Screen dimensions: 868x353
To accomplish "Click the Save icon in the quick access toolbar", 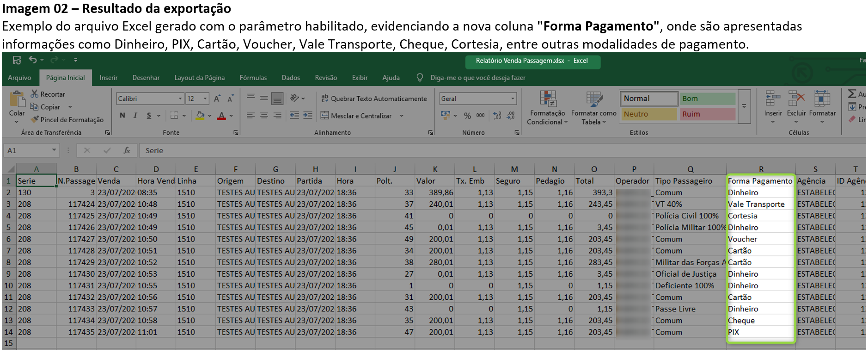I will tap(17, 60).
